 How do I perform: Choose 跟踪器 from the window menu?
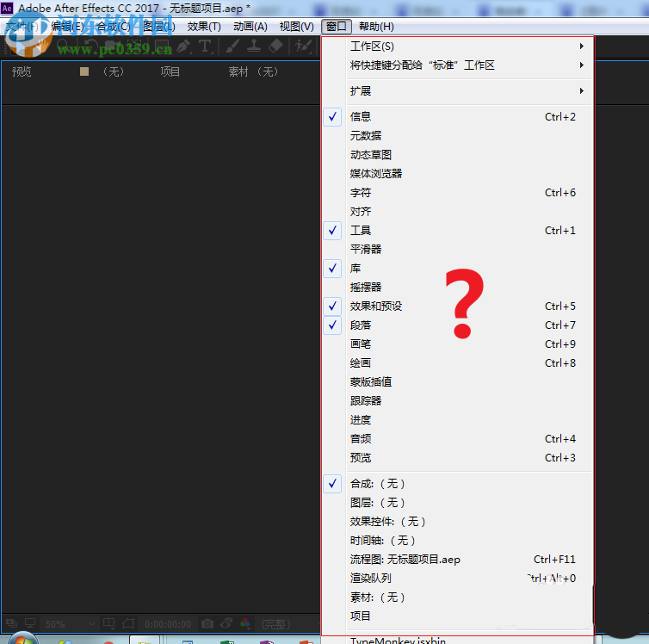458,400
